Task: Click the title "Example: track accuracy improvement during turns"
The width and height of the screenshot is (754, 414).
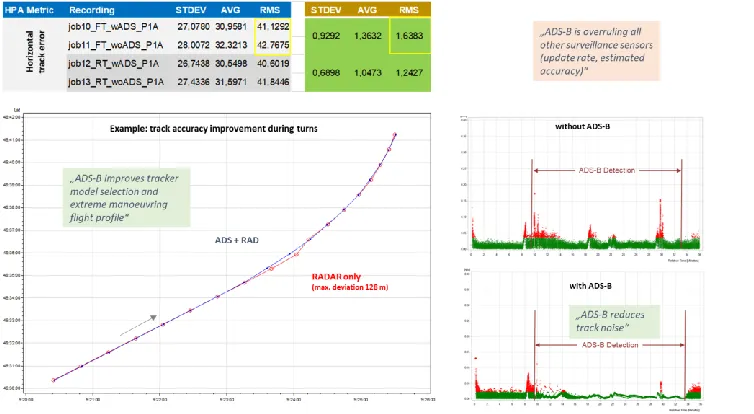Action: click(214, 128)
